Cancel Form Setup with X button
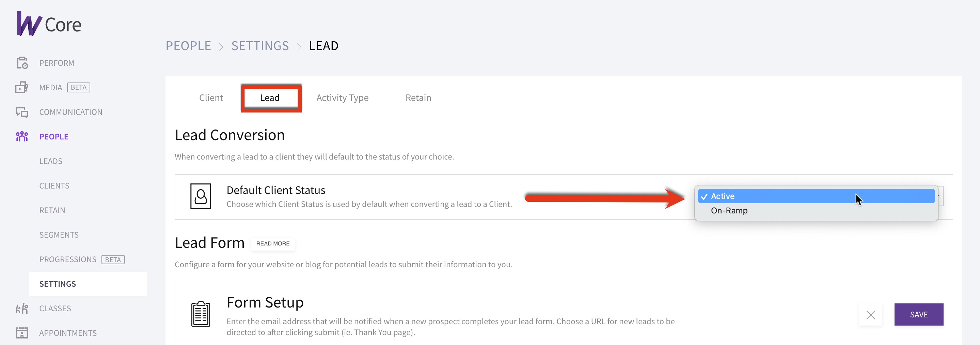 pyautogui.click(x=870, y=315)
